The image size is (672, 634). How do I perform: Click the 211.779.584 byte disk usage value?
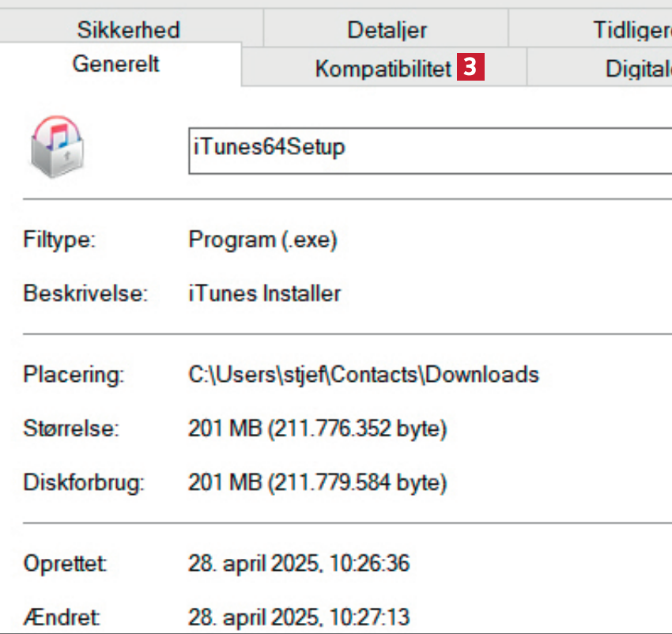pos(317,481)
